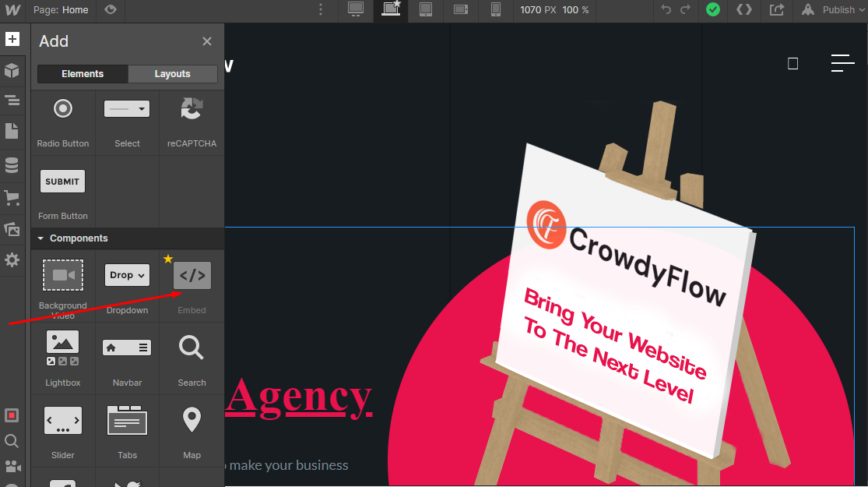Select the starred base laptop breakpoint
This screenshot has width=868, height=487.
coord(391,9)
